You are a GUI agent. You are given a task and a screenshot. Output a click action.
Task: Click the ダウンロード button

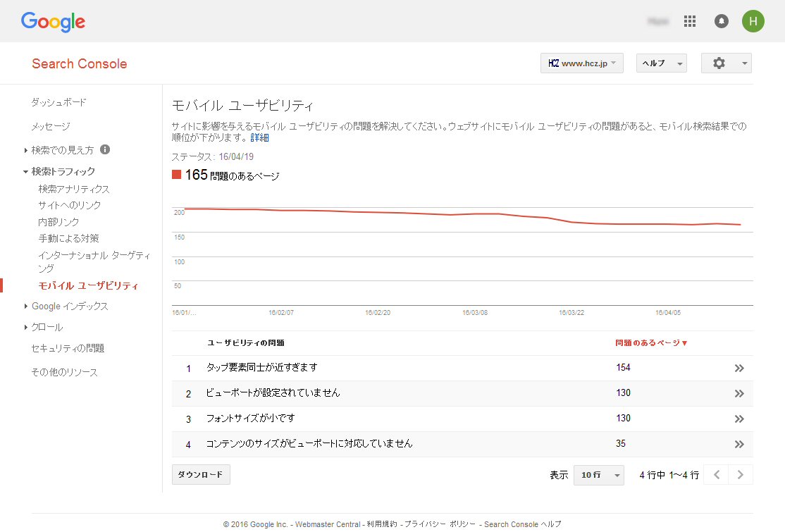pyautogui.click(x=201, y=474)
